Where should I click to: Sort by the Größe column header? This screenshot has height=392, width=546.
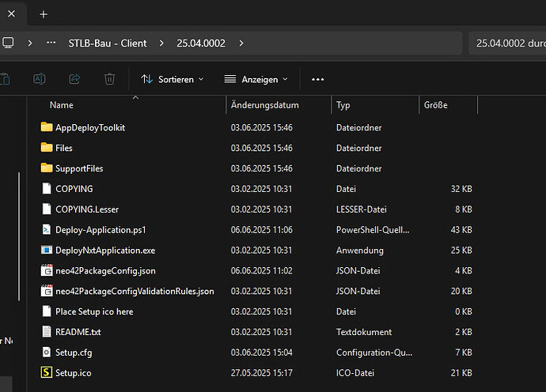(436, 104)
